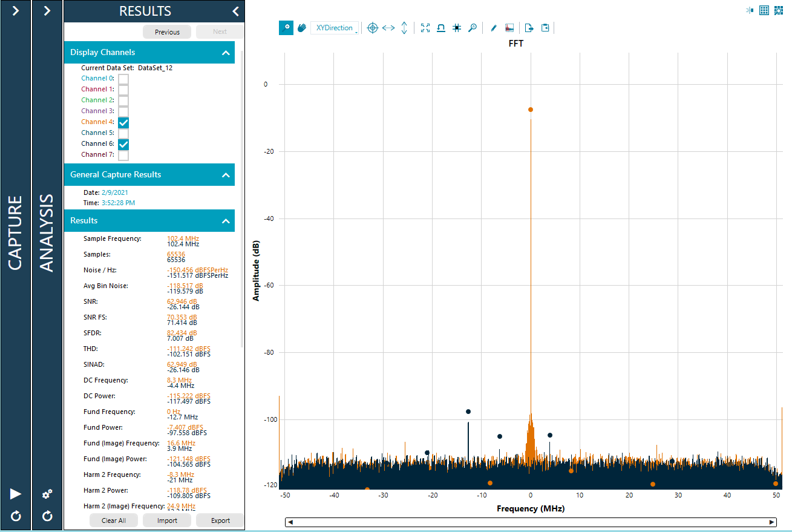Click the Previous button
The width and height of the screenshot is (792, 532).
(167, 32)
